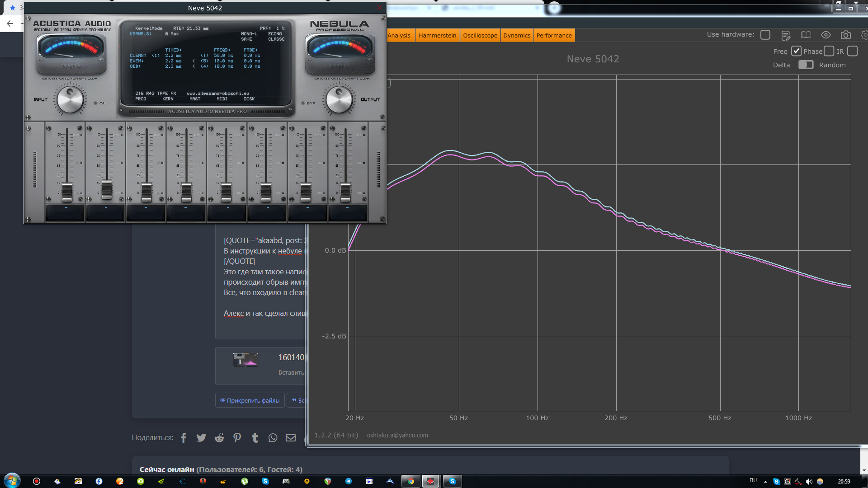Viewport: 868px width, 488px height.
Task: Enable the Use hardware checkbox
Action: (765, 35)
